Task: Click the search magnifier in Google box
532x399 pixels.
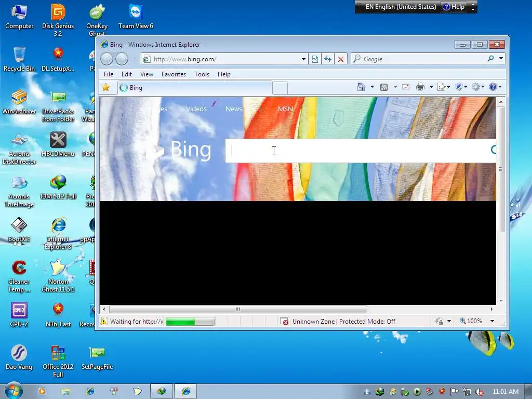Action: pos(490,59)
